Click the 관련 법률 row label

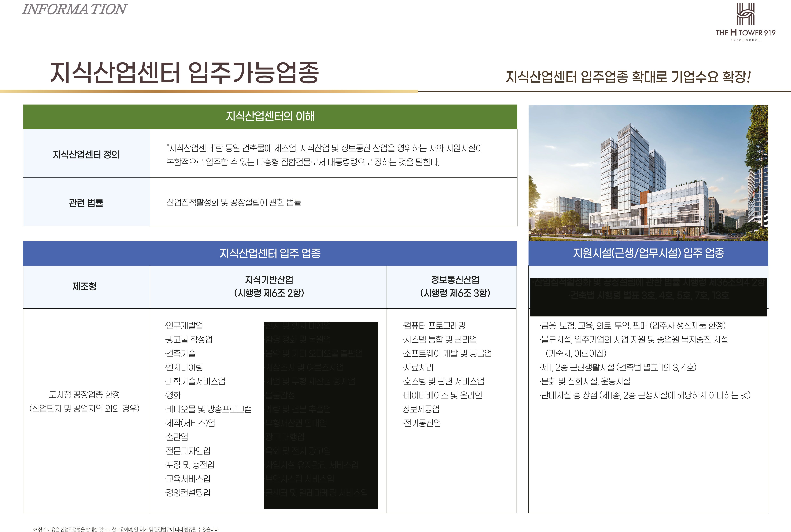[x=86, y=203]
